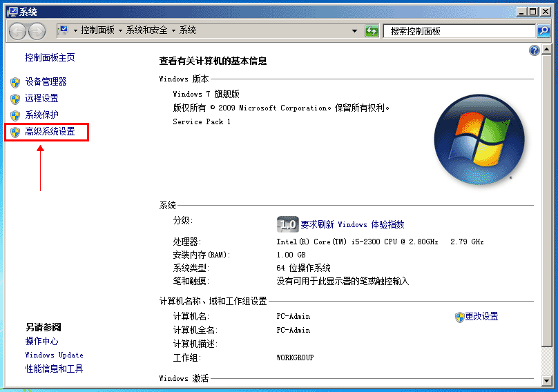Image resolution: width=558 pixels, height=392 pixels.
Task: Click the processor value Intel(R) Core(TM) i5-2300
Action: (380, 242)
